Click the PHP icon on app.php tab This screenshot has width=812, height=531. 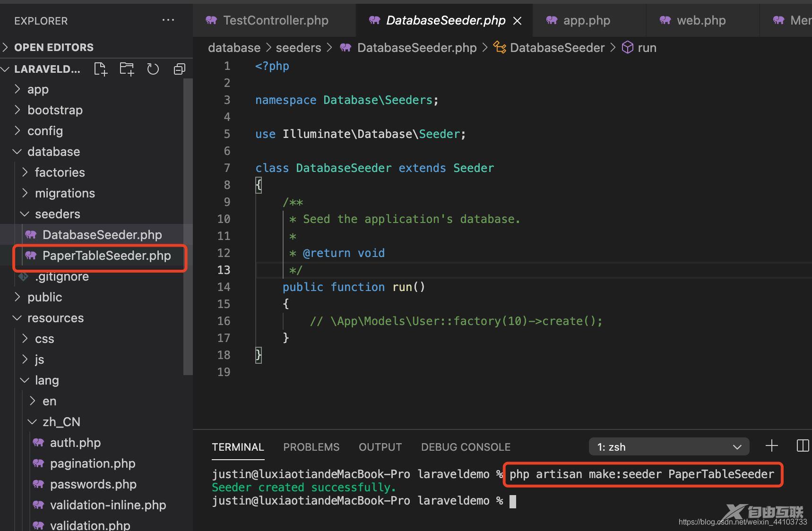(552, 20)
